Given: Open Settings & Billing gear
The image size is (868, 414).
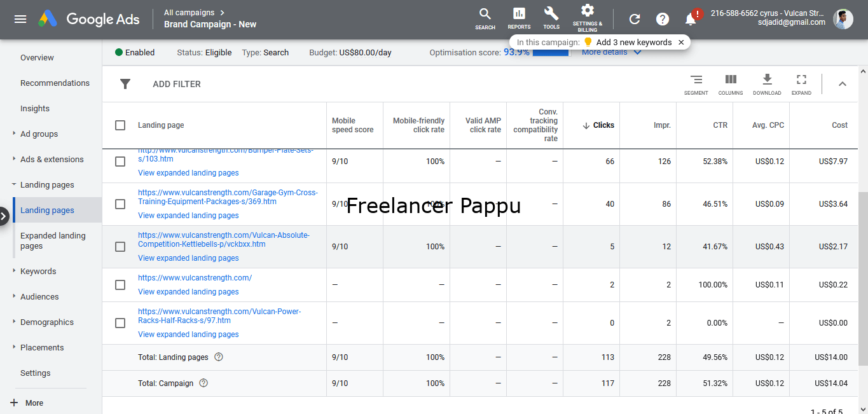Looking at the screenshot, I should (588, 17).
